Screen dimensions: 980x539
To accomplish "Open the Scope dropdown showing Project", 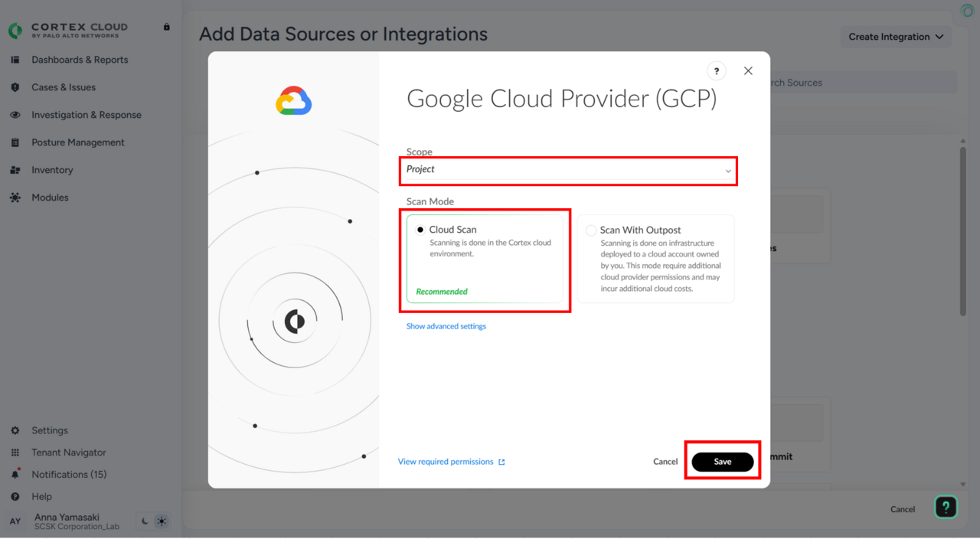I will click(x=568, y=170).
